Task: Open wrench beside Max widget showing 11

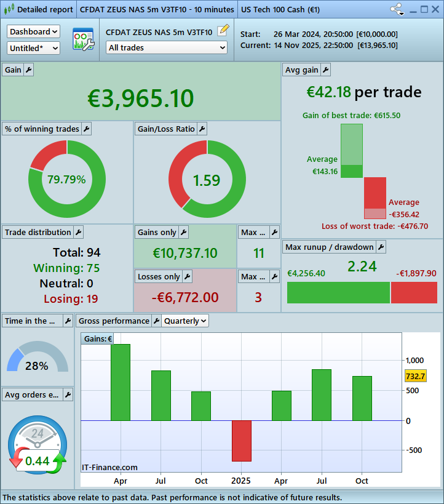Action: tap(275, 232)
